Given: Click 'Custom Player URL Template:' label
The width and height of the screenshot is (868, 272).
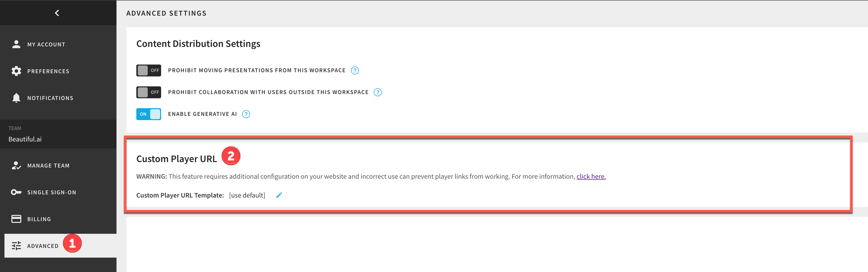Looking at the screenshot, I should [x=180, y=195].
